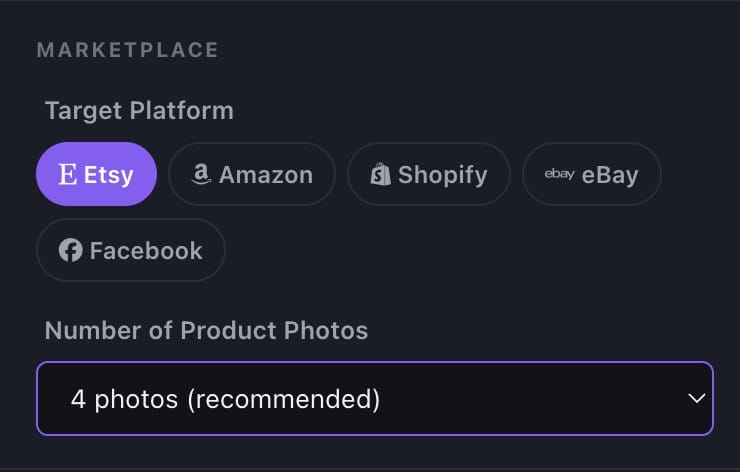Click the Amazon logo icon

click(x=202, y=175)
